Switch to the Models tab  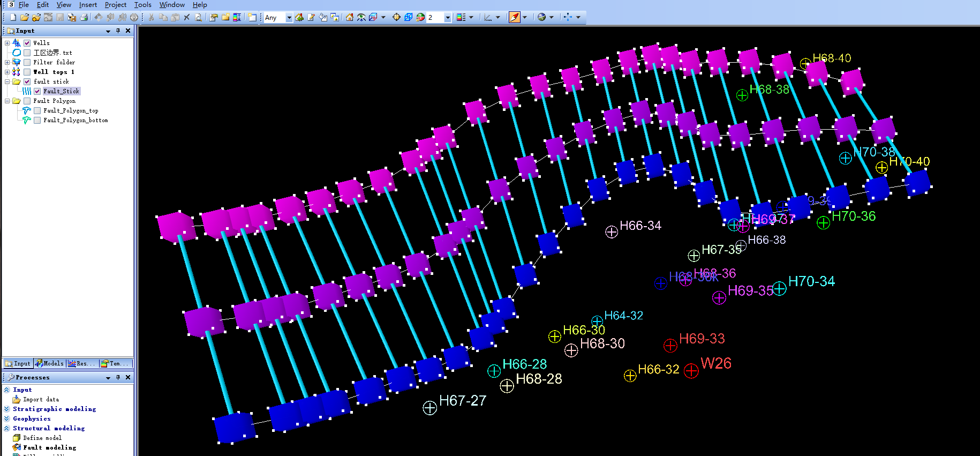pyautogui.click(x=49, y=363)
